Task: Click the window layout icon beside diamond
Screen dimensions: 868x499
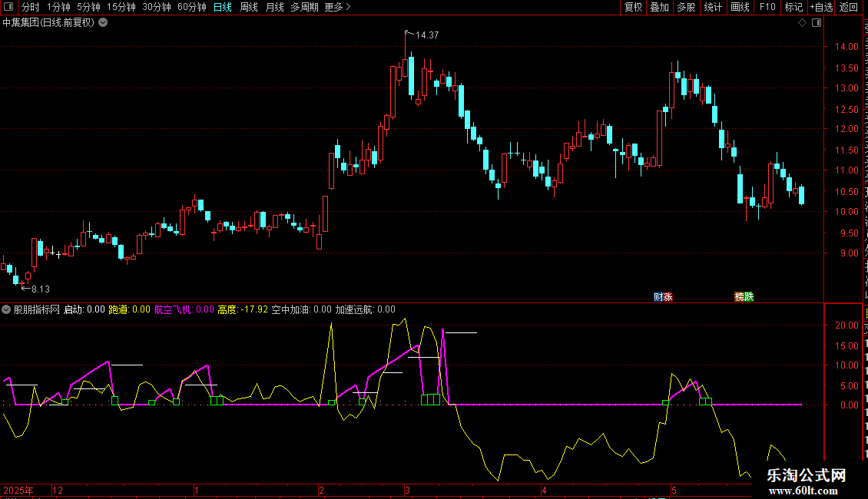Action: pos(817,23)
